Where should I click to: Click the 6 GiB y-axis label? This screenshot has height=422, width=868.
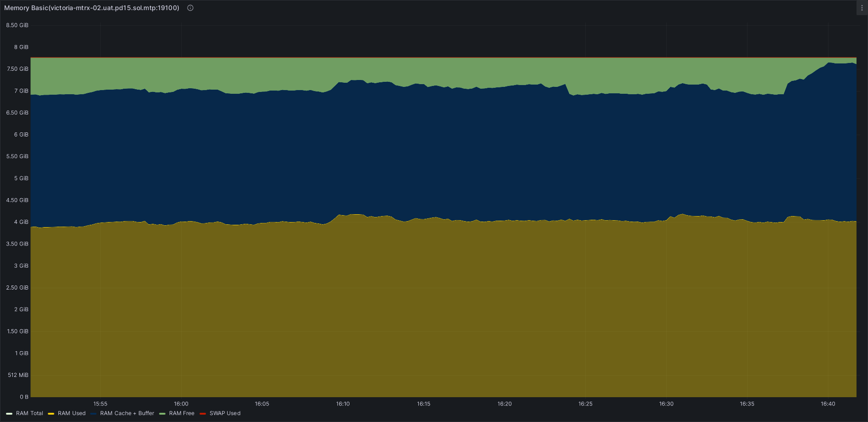pos(21,135)
